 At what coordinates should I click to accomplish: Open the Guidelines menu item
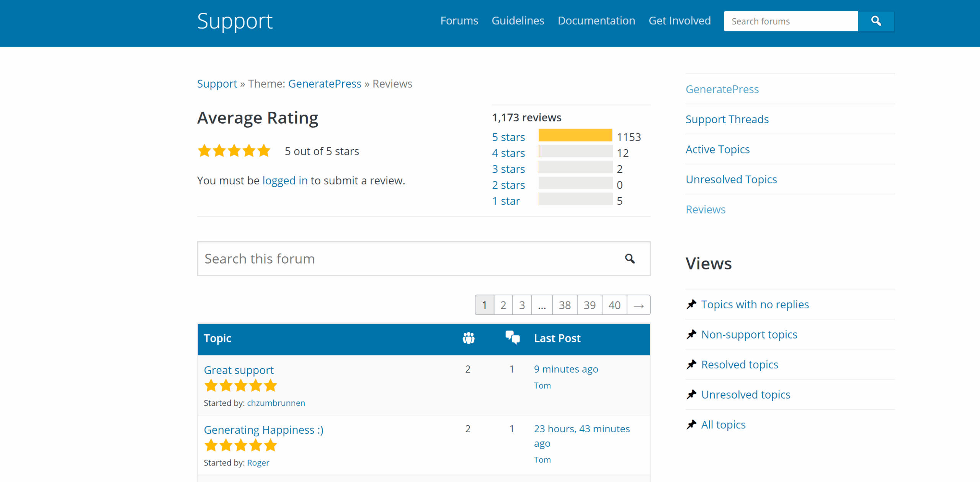pos(518,21)
